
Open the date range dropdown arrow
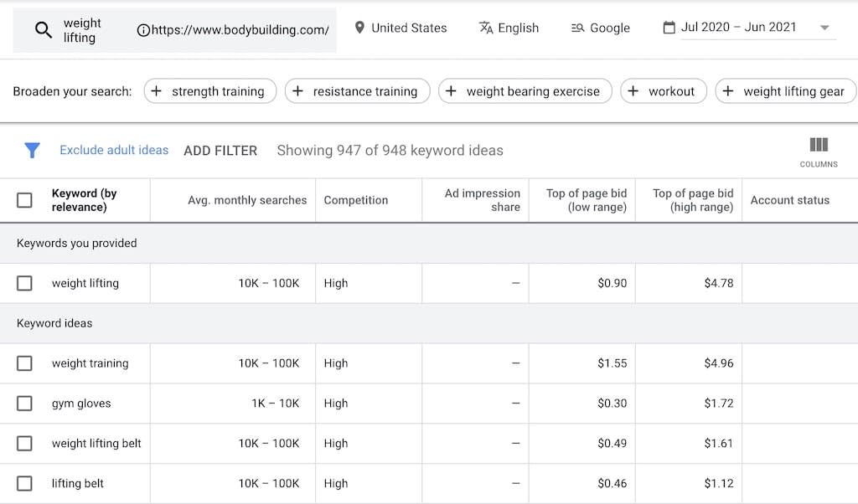(824, 28)
